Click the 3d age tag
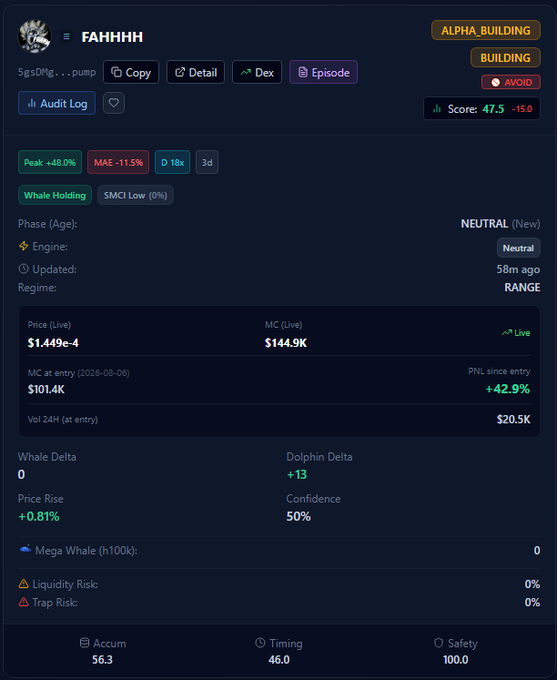557x680 pixels. pyautogui.click(x=207, y=162)
